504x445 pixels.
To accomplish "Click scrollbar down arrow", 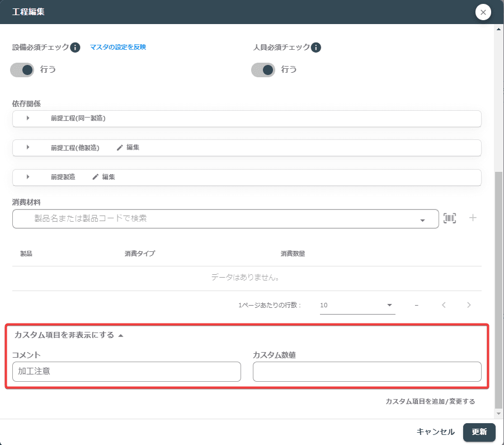I will 498,414.
